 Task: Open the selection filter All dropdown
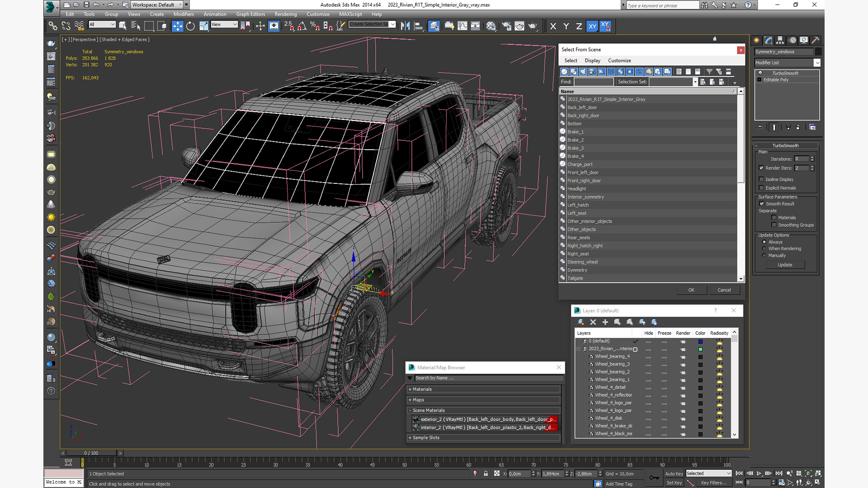[102, 24]
